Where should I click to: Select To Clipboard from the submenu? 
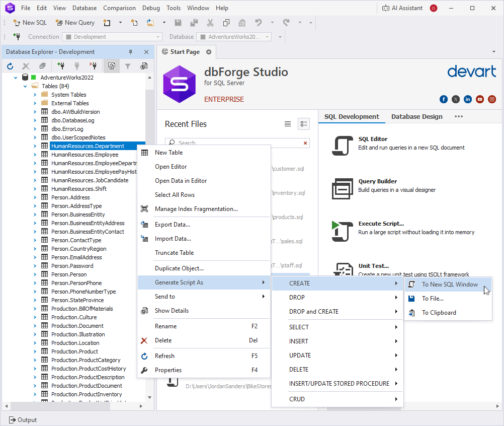pos(439,313)
